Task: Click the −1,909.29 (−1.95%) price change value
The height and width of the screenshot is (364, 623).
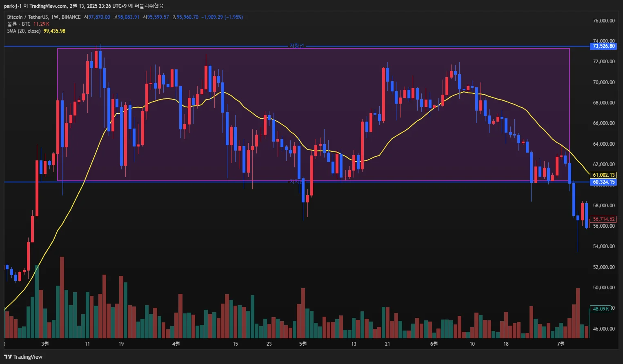Action: (x=222, y=17)
